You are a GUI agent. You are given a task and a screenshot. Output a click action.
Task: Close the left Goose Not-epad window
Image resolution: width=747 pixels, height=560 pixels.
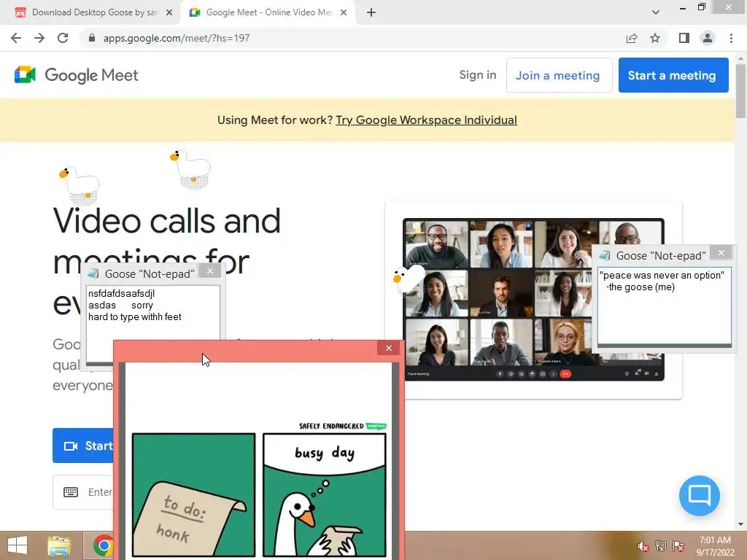[x=210, y=271]
